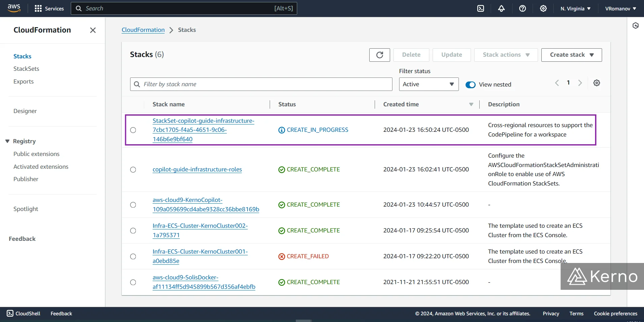
Task: Open the notifications bell
Action: pyautogui.click(x=501, y=8)
